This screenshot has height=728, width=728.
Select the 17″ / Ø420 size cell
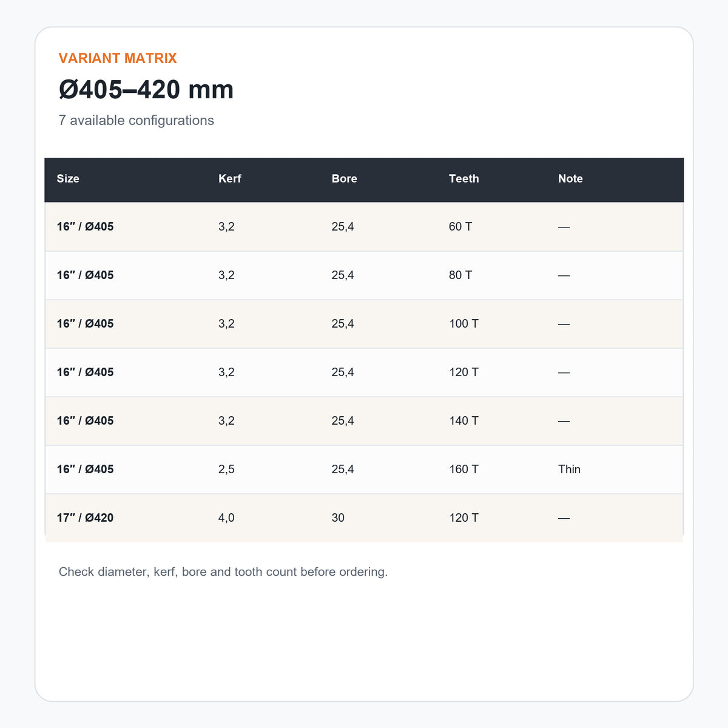pos(85,517)
